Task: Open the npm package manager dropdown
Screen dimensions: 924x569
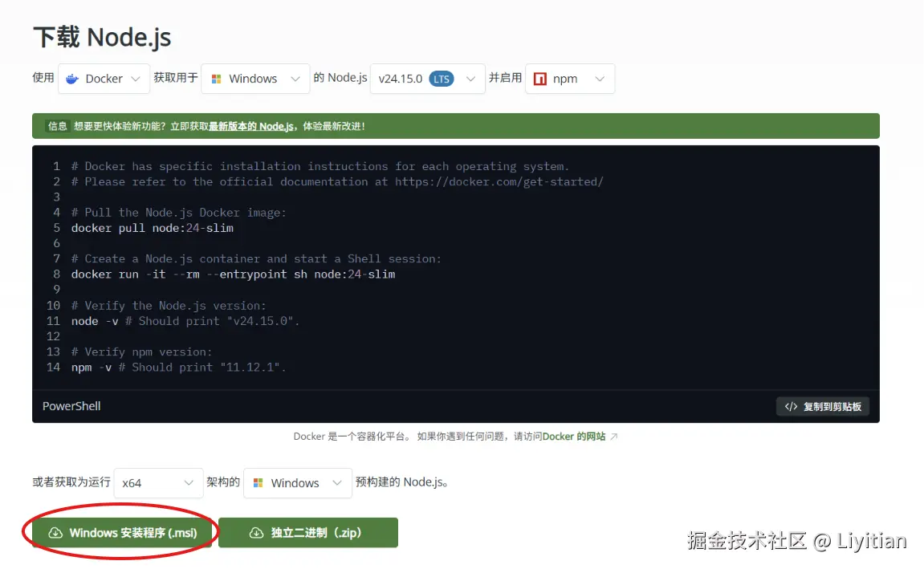Action: pyautogui.click(x=569, y=79)
